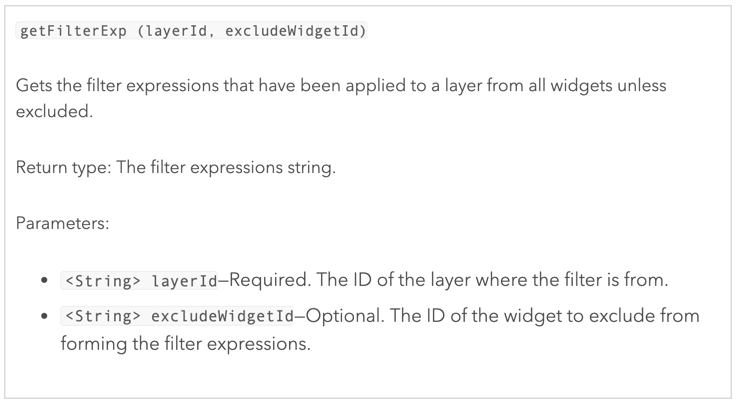Click the 'Parameters:' heading
736x400 pixels.
pyautogui.click(x=62, y=223)
